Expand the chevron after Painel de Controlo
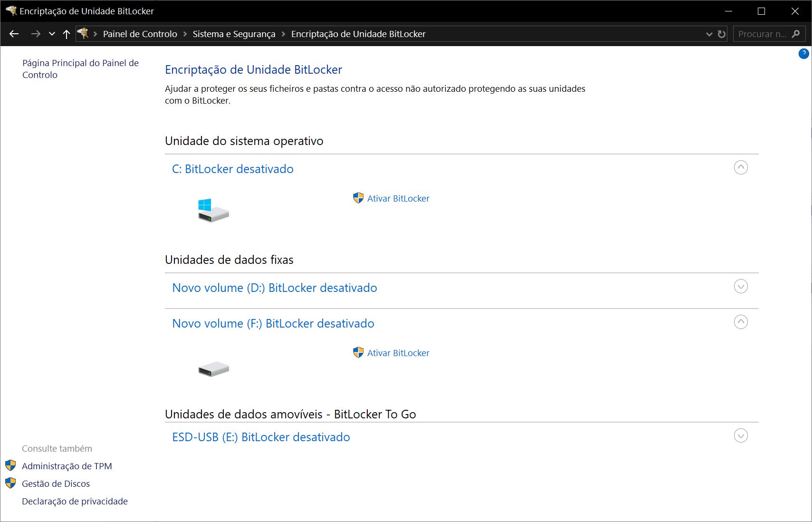 click(185, 34)
